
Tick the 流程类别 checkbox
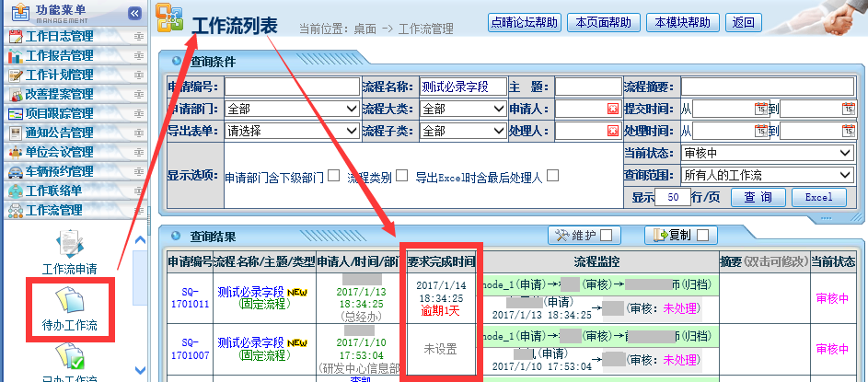coord(401,175)
